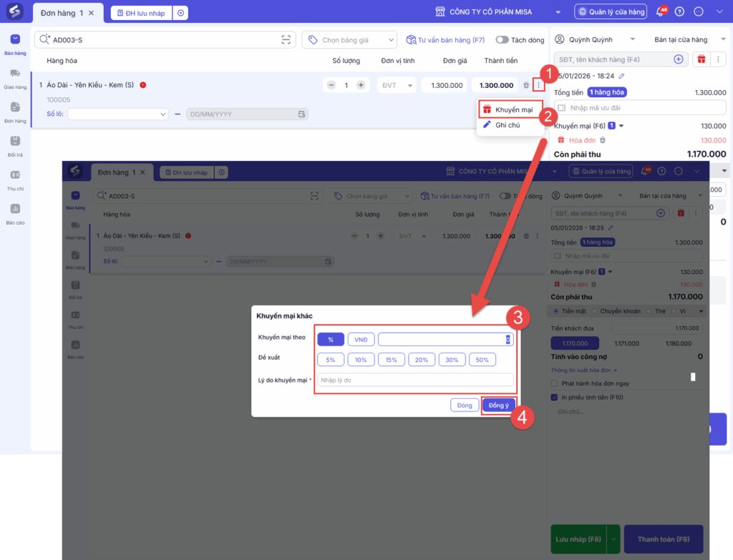Click the red gift icon beside customer field

pyautogui.click(x=702, y=59)
